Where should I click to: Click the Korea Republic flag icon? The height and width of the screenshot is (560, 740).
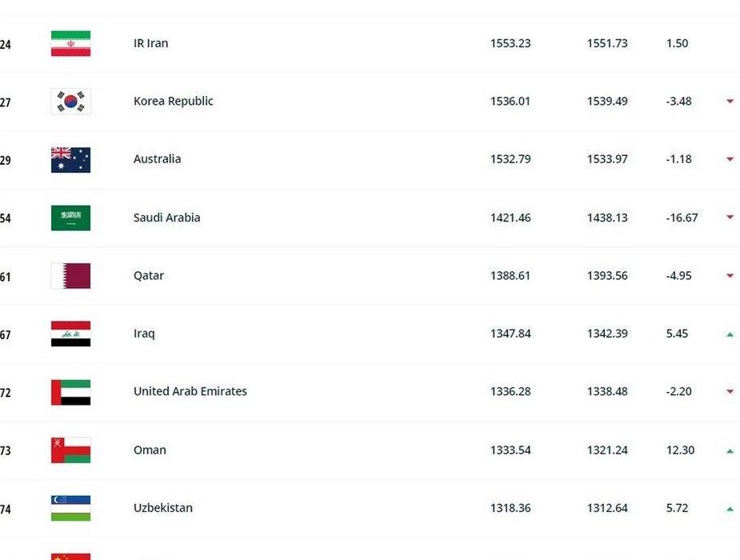(x=70, y=102)
